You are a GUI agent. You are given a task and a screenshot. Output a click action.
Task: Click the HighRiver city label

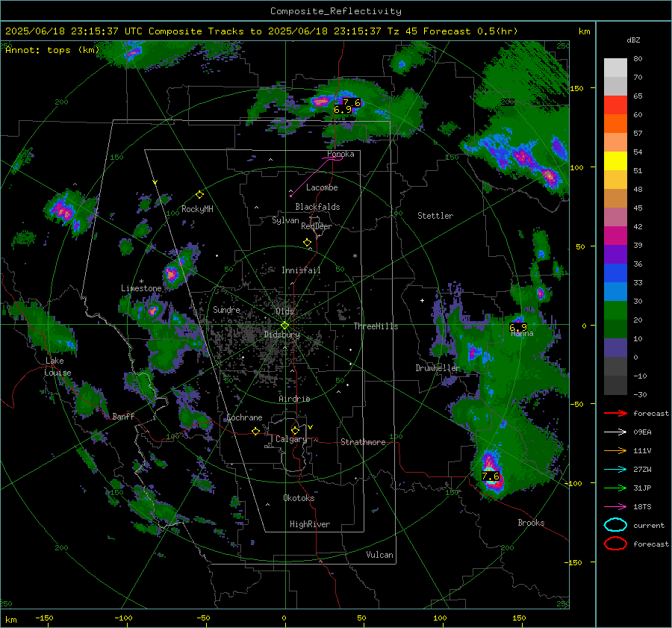point(310,524)
